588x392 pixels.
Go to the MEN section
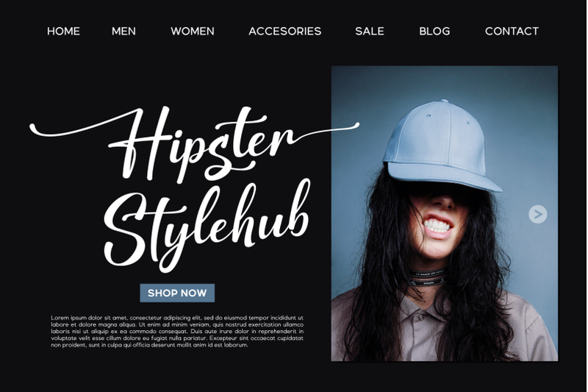[123, 31]
